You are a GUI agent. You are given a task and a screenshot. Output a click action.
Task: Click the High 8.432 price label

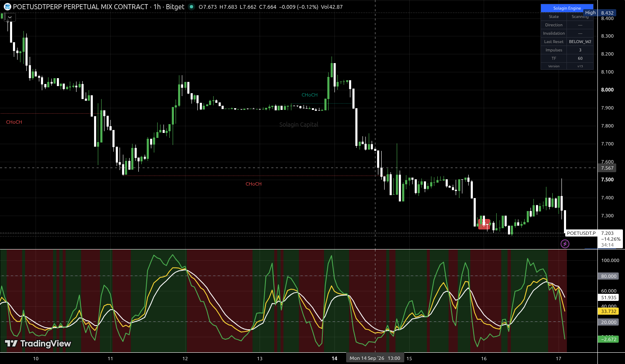coord(601,13)
